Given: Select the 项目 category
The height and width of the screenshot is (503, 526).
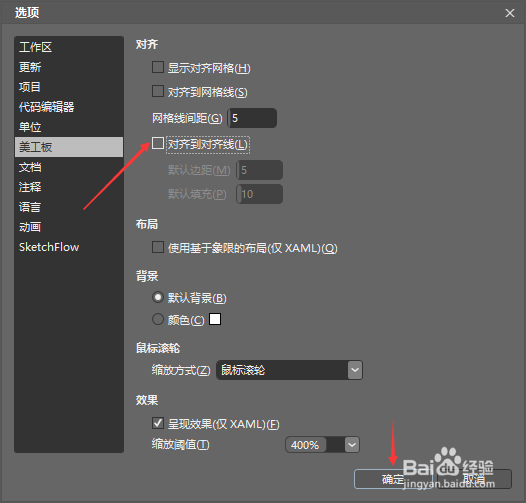Looking at the screenshot, I should click(69, 87).
